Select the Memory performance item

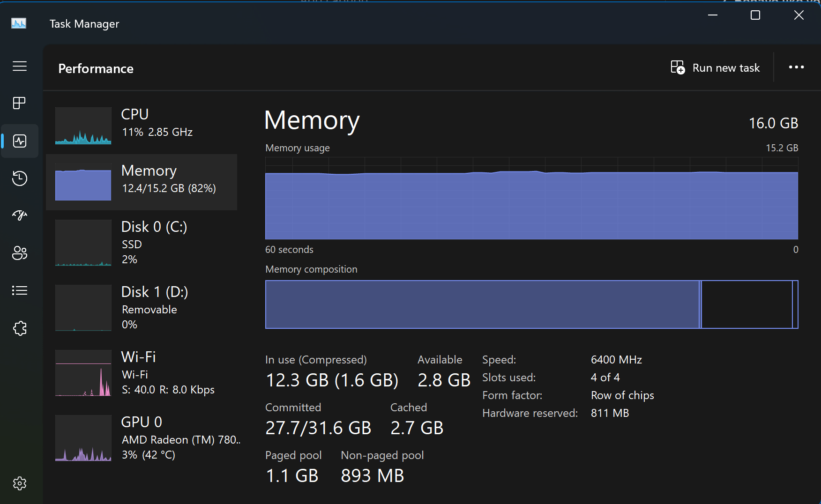click(x=142, y=182)
